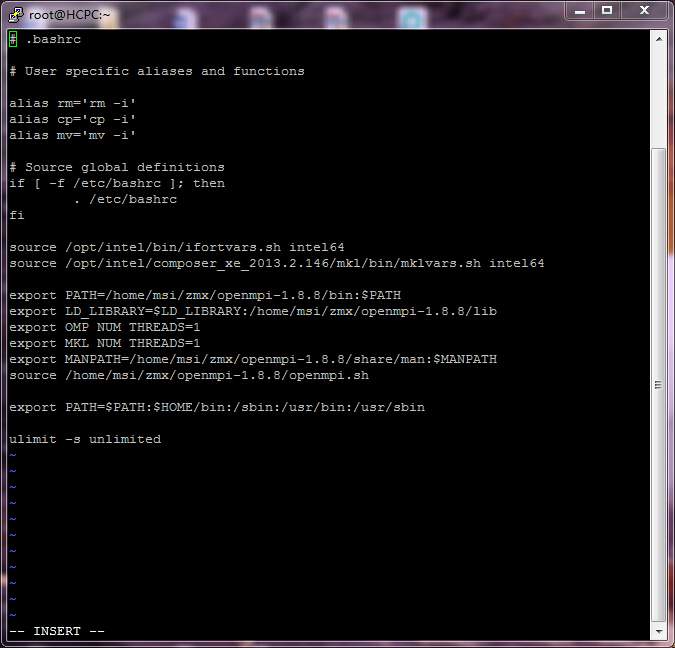Click the alias cp='cp -i' line
Image resolution: width=675 pixels, height=648 pixels.
pos(72,119)
